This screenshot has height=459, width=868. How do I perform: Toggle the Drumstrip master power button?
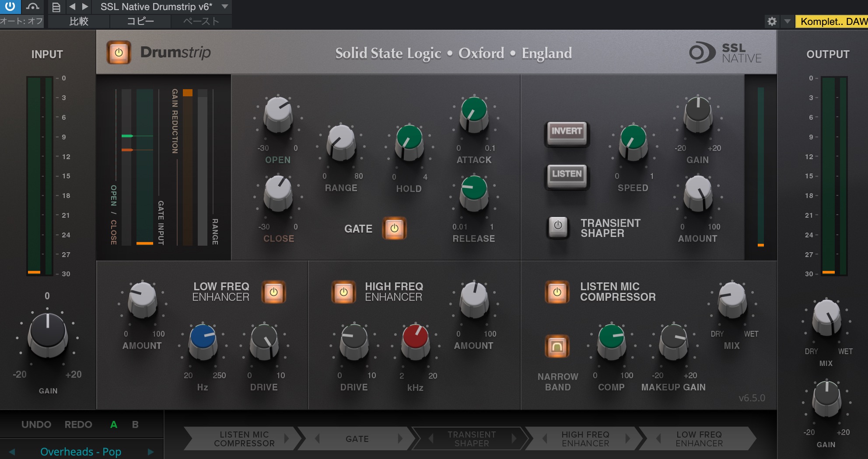pos(119,52)
